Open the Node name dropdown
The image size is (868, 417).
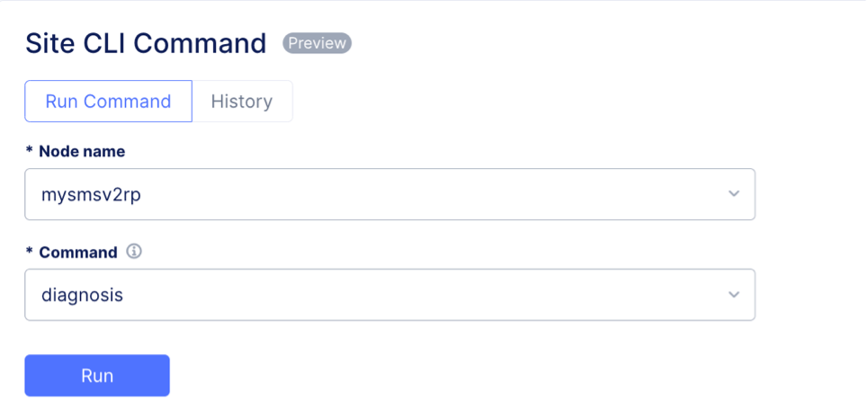(x=389, y=194)
